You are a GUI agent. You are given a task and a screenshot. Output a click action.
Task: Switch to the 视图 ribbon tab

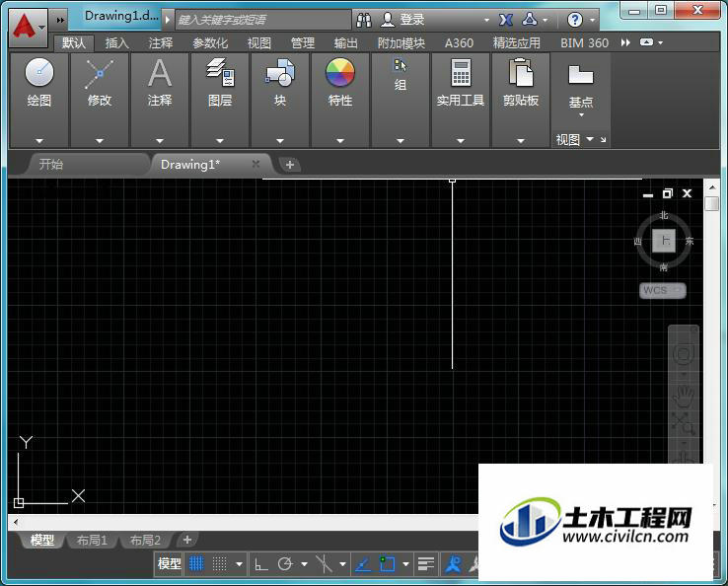coord(259,43)
